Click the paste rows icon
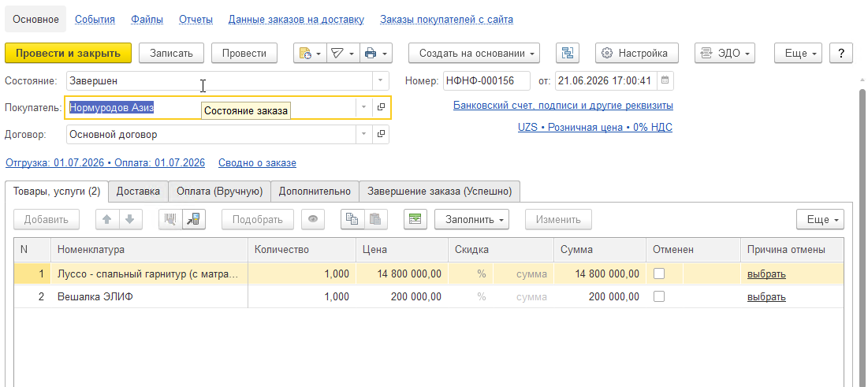 click(375, 219)
